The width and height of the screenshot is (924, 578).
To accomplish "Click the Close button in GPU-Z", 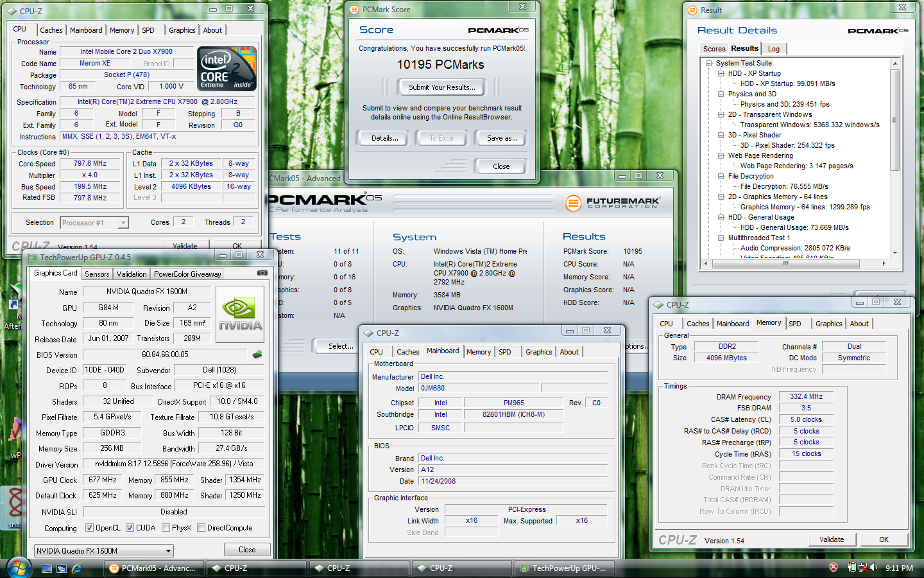I will click(x=247, y=550).
